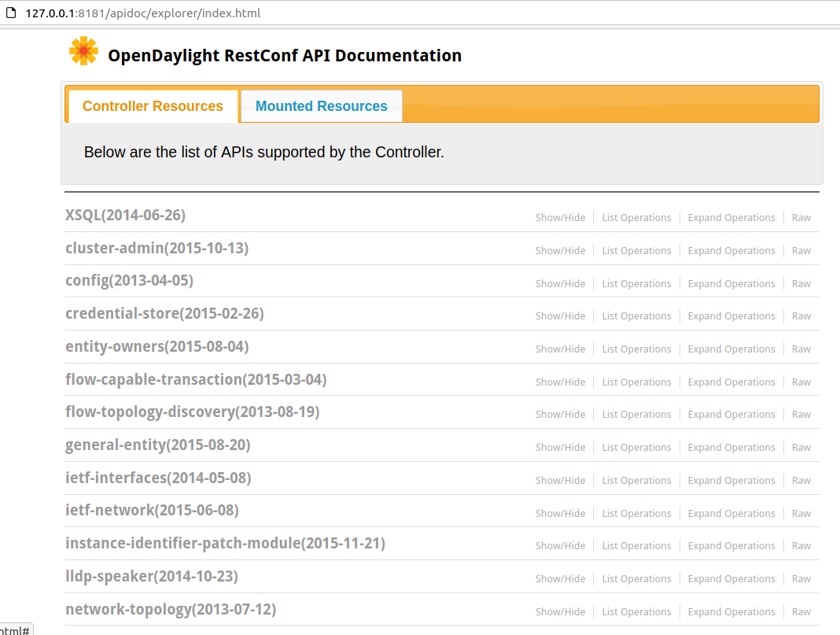Open ietf-network(2015-06-08) API entry

[x=152, y=510]
